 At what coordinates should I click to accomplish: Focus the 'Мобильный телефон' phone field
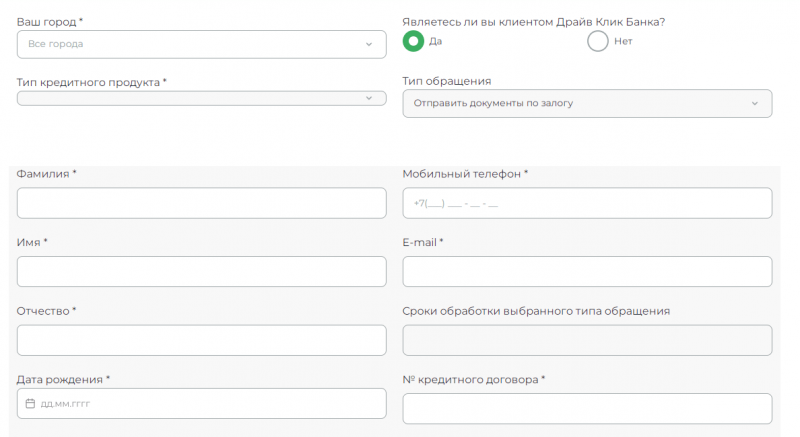587,203
